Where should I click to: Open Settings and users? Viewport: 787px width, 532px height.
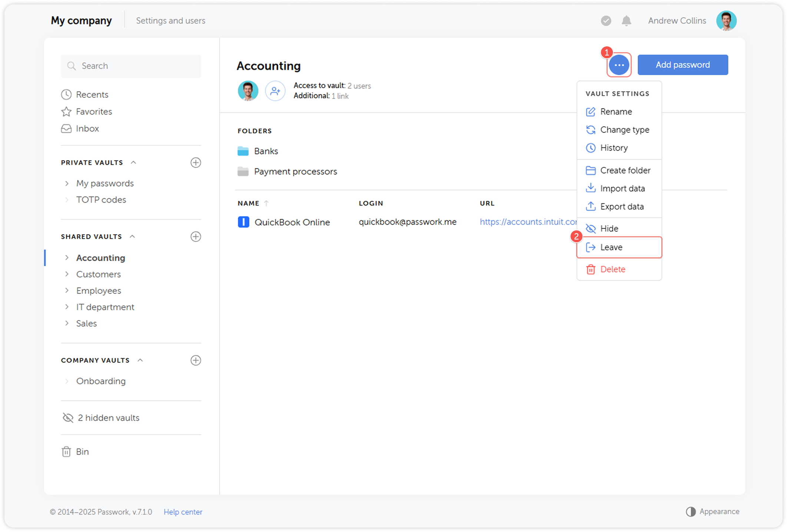[171, 21]
